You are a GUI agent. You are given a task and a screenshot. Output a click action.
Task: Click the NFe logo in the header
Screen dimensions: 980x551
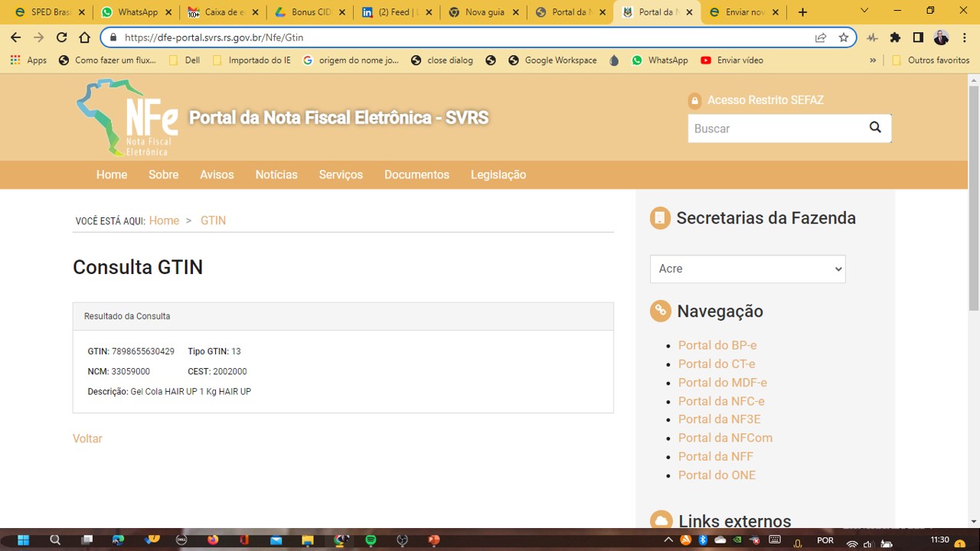coord(127,117)
